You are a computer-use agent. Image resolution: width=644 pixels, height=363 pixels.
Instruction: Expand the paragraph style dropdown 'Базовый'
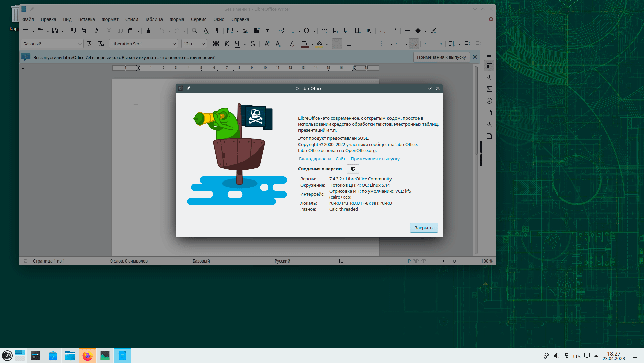(x=80, y=44)
